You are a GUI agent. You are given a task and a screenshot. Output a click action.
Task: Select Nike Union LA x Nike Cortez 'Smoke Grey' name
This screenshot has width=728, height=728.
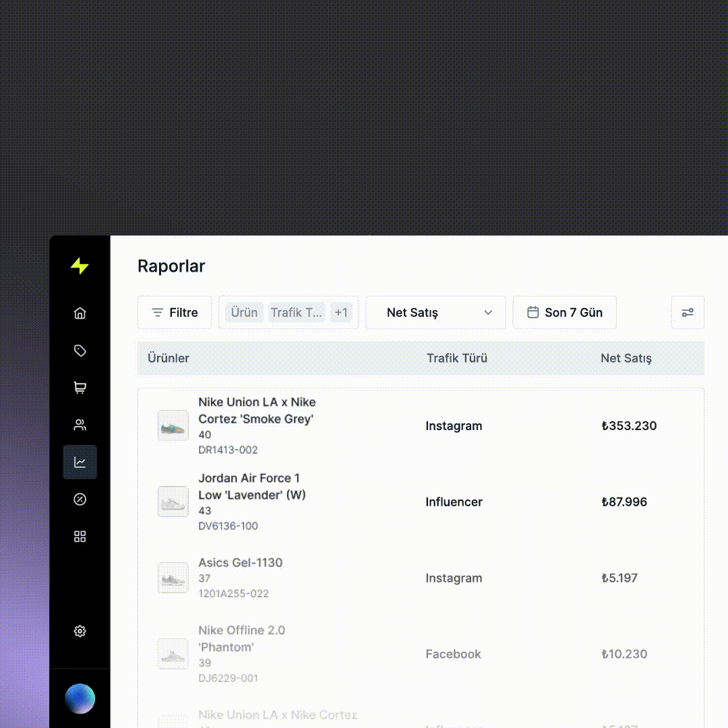click(257, 411)
